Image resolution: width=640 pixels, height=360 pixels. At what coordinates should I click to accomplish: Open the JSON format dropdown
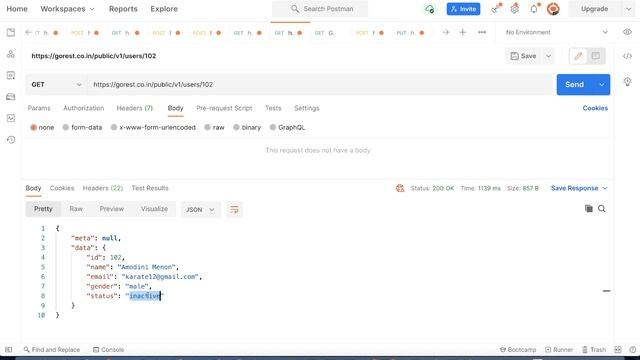pos(200,209)
